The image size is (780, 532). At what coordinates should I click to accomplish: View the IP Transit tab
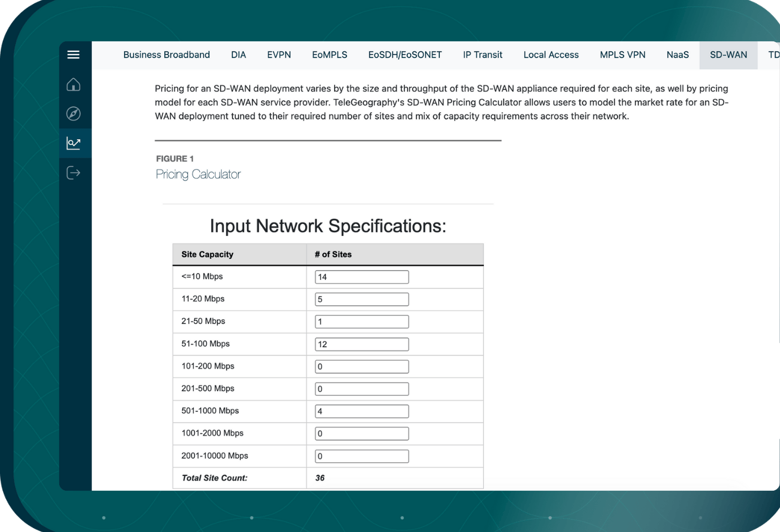click(x=482, y=55)
